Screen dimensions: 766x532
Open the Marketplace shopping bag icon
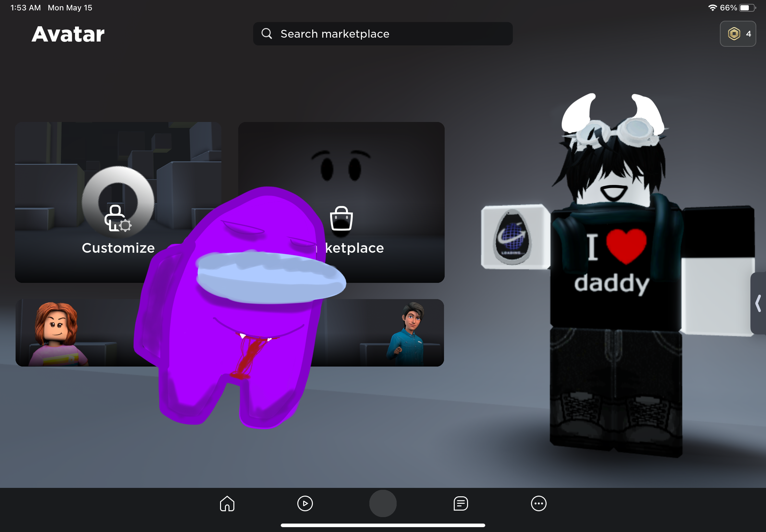(x=341, y=218)
